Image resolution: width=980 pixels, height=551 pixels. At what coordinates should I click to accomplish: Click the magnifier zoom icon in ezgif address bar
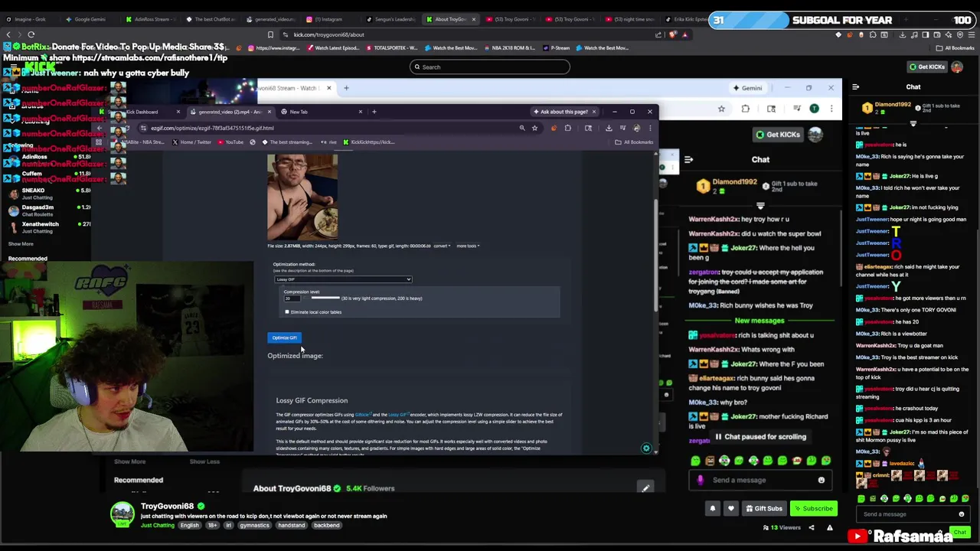pyautogui.click(x=522, y=128)
